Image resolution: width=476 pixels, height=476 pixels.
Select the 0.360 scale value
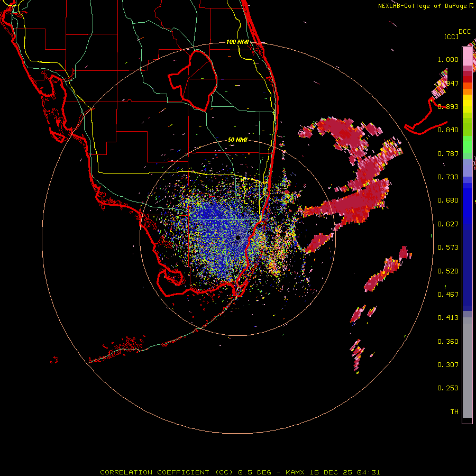pos(448,342)
